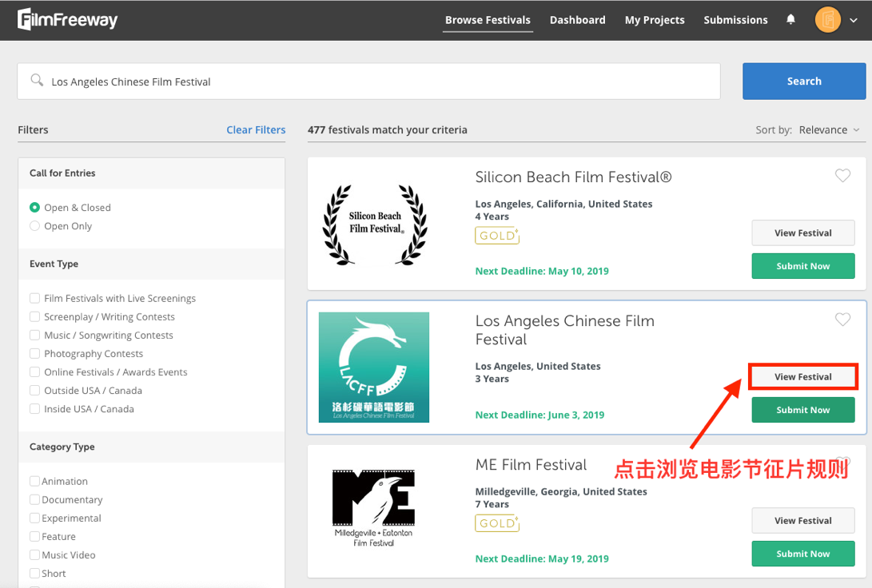The width and height of the screenshot is (872, 588).
Task: Click Next Deadline: May 10, 2019
Action: (542, 271)
